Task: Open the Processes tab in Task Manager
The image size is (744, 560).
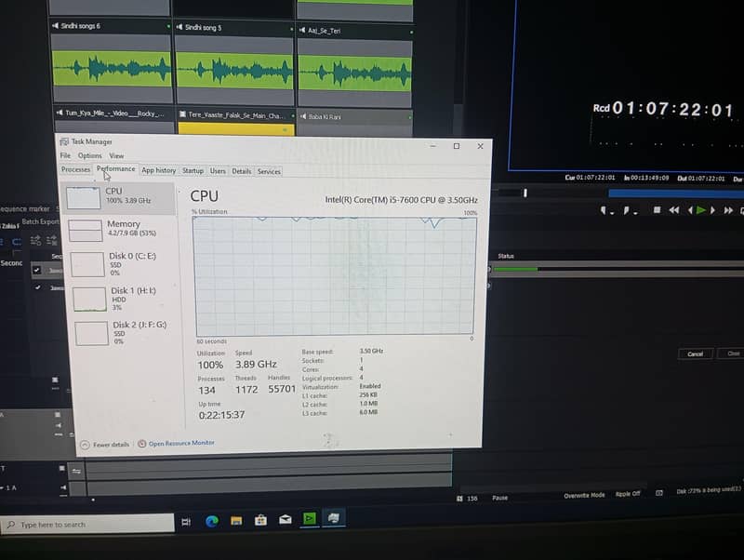Action: [x=75, y=169]
